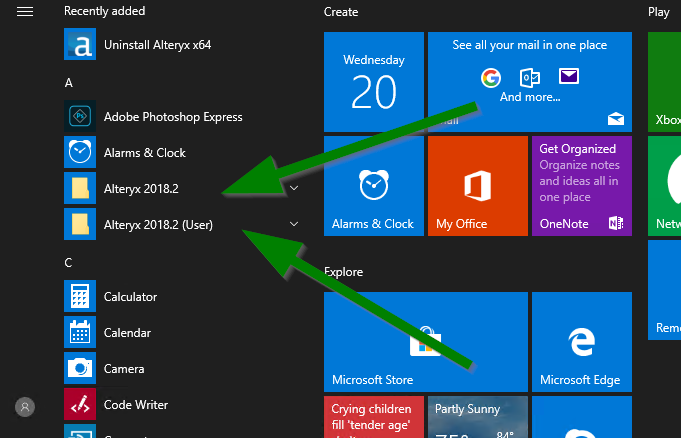Viewport: 681px width, 438px height.
Task: Expand the Alteryx 2018.2 (User) chevron
Action: click(294, 224)
